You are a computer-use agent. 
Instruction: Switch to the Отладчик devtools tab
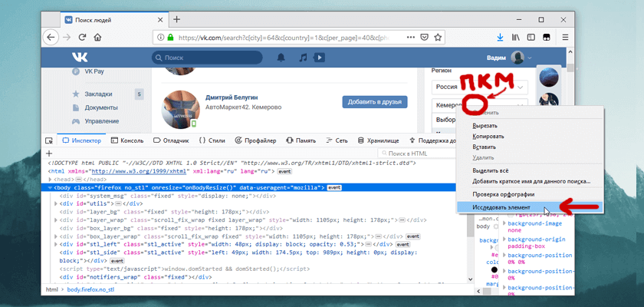(x=171, y=140)
